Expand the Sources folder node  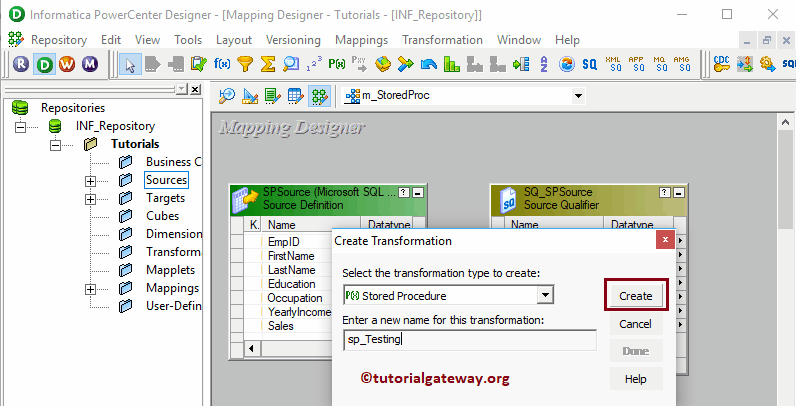[x=90, y=181]
